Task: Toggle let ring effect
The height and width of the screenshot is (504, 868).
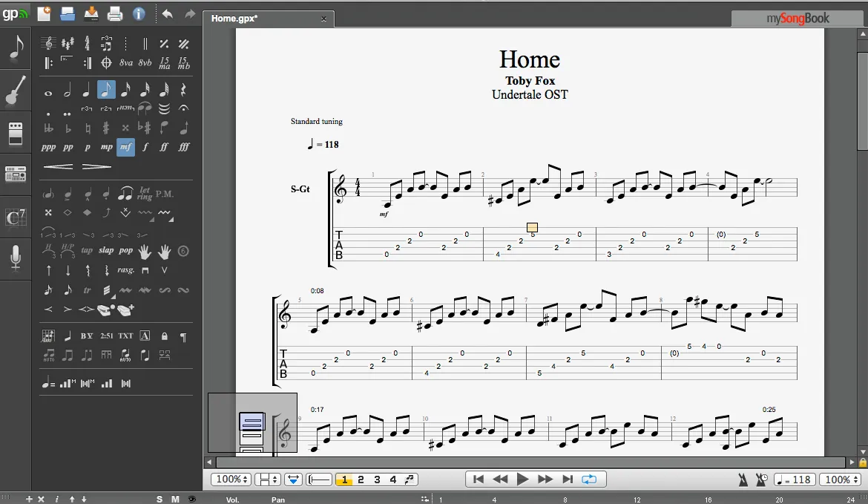Action: [x=145, y=193]
